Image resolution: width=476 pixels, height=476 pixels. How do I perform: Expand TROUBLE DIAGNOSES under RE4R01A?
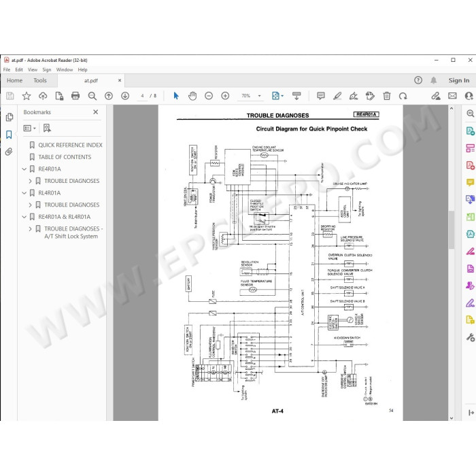(30, 181)
